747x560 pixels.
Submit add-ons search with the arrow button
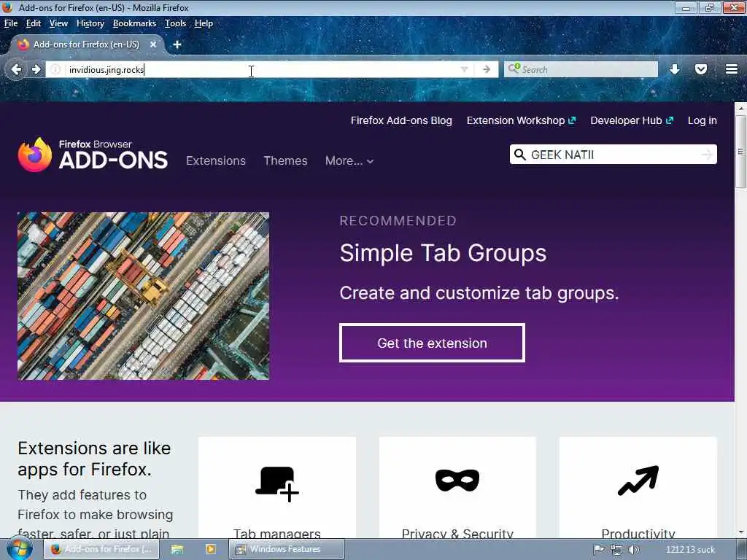pos(707,155)
